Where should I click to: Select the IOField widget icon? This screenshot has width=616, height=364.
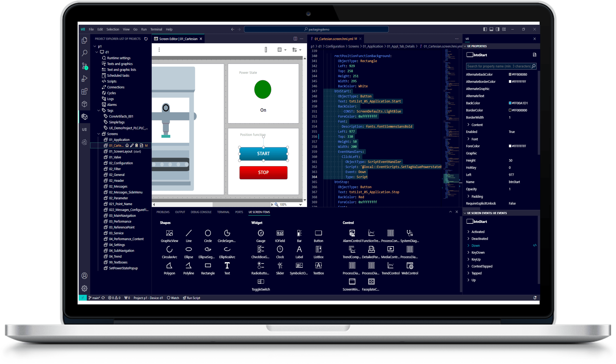[x=280, y=233]
